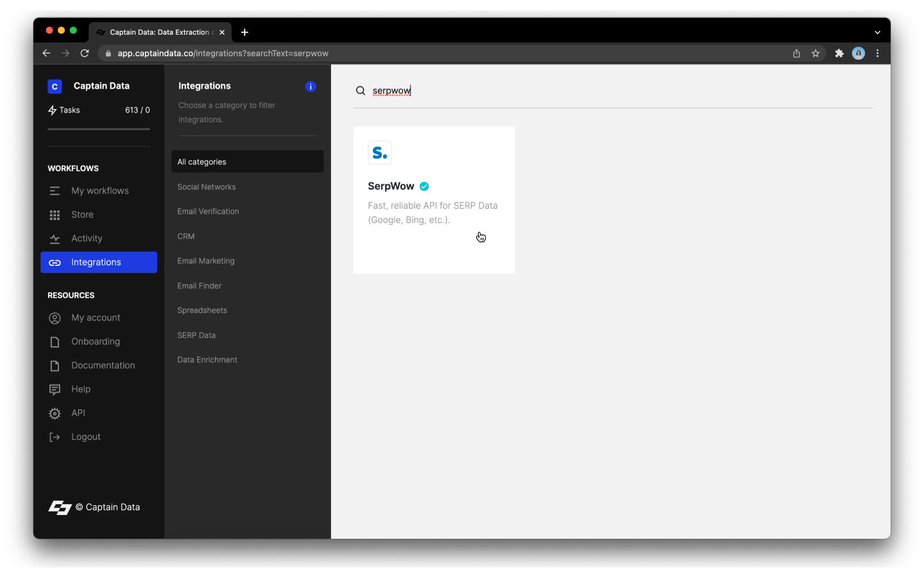Expand the tab search chevron
The height and width of the screenshot is (578, 924).
pyautogui.click(x=877, y=32)
